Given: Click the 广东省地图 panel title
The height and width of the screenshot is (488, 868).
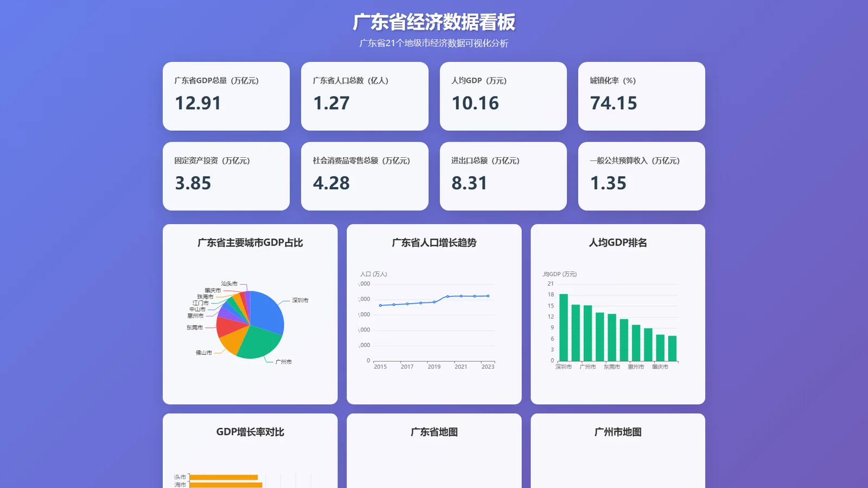Looking at the screenshot, I should (434, 432).
